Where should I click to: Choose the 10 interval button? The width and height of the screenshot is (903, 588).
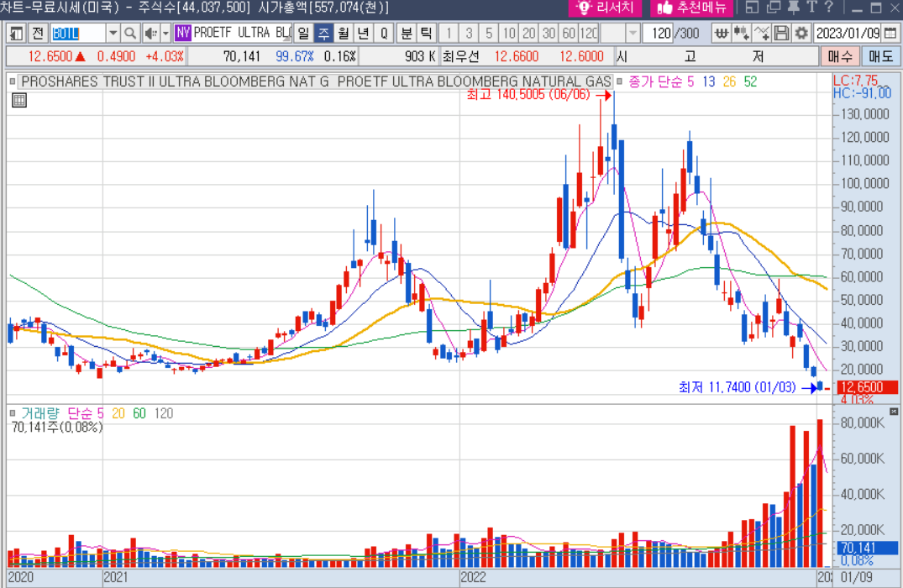[509, 34]
